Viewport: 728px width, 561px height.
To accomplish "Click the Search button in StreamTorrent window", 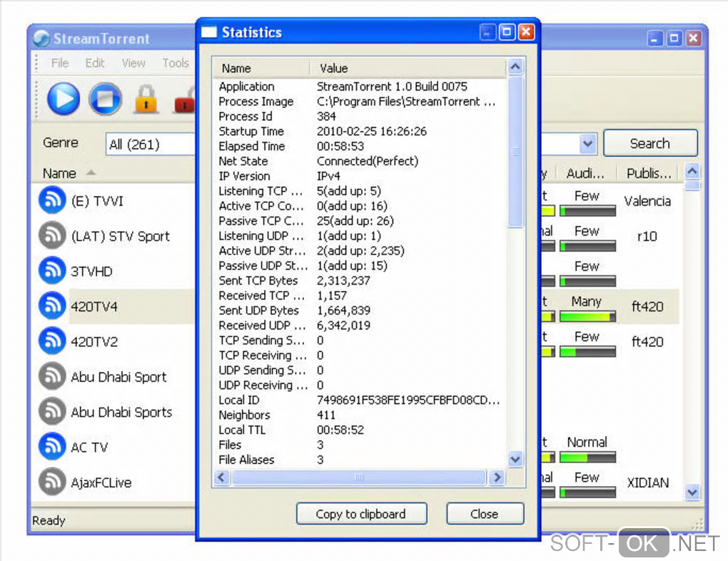I will coord(650,143).
